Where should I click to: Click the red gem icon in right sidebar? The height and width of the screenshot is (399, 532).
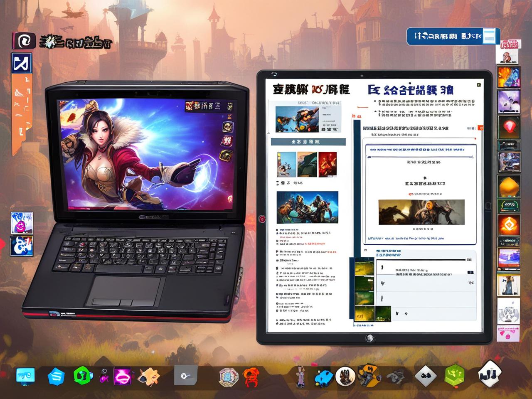pos(509,126)
